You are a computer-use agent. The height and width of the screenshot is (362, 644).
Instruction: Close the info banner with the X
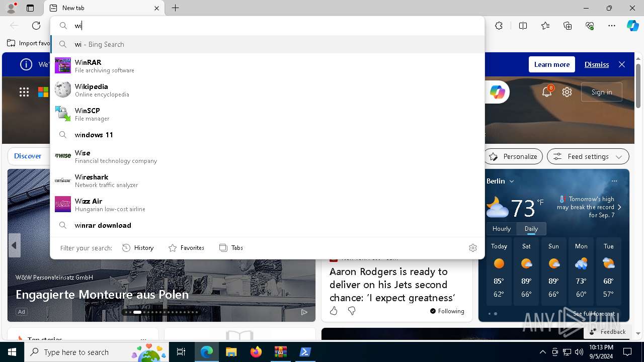[622, 64]
